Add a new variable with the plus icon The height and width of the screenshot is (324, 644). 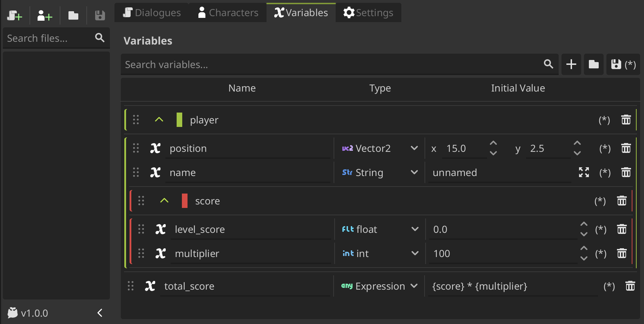pos(571,65)
